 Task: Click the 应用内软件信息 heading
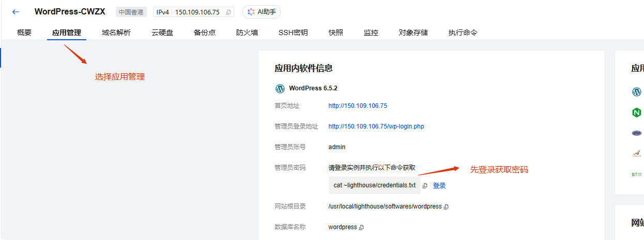tap(303, 68)
